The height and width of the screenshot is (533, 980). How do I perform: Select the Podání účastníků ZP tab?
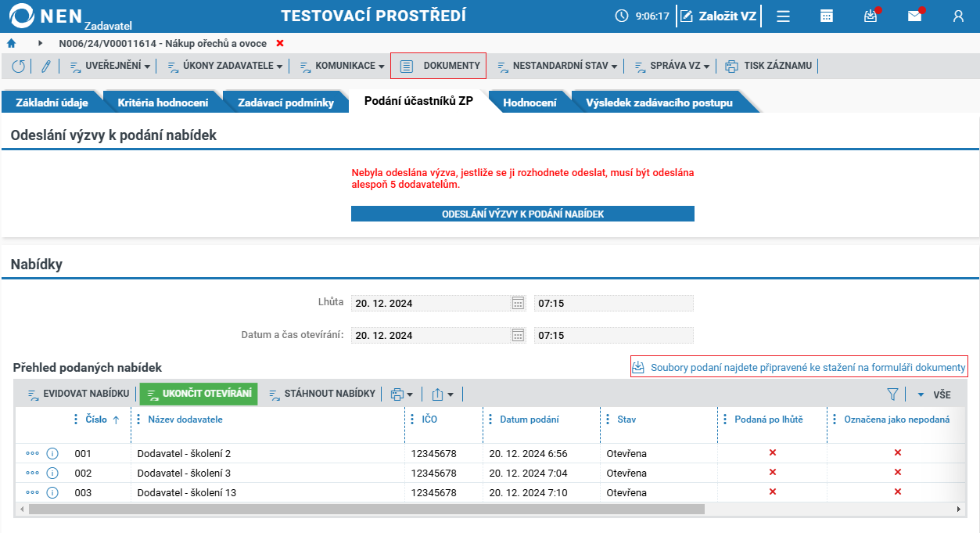coord(418,101)
